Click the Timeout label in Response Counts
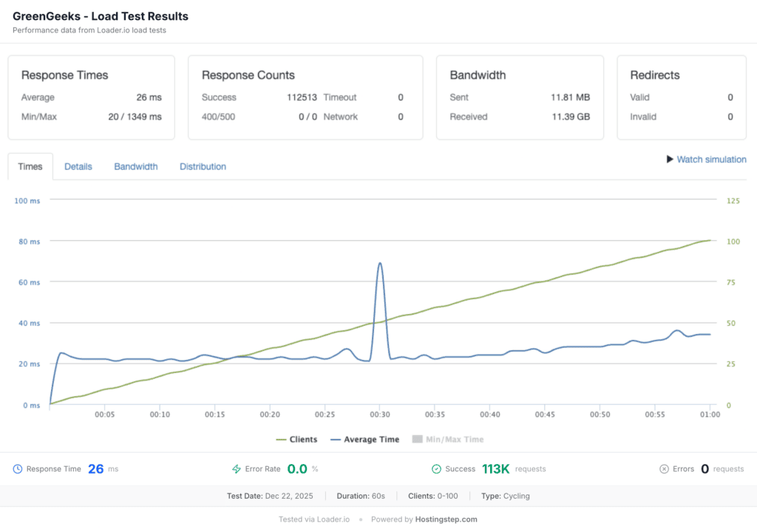Viewport: 757px width, 532px height. pyautogui.click(x=340, y=98)
